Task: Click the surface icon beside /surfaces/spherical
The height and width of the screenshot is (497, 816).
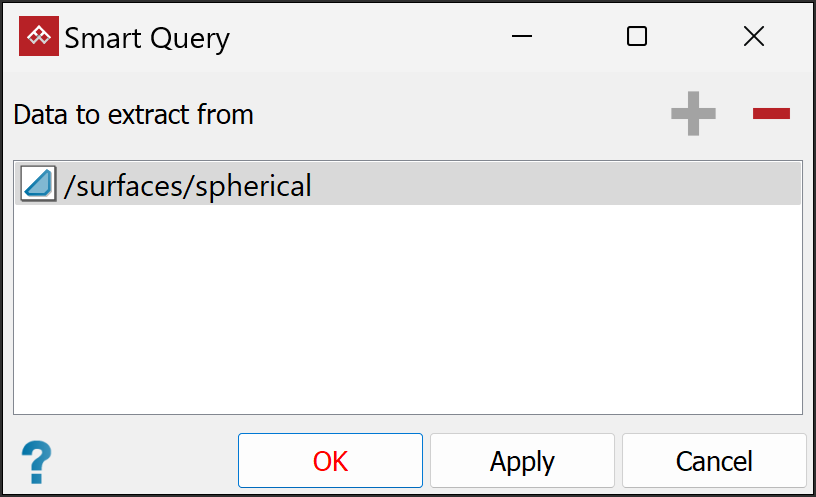Action: pos(38,185)
